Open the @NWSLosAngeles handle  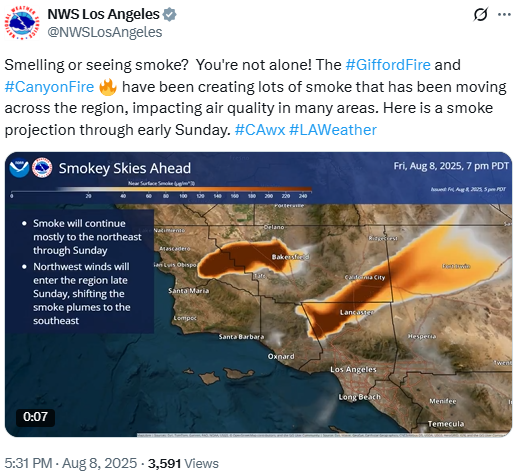tap(105, 32)
